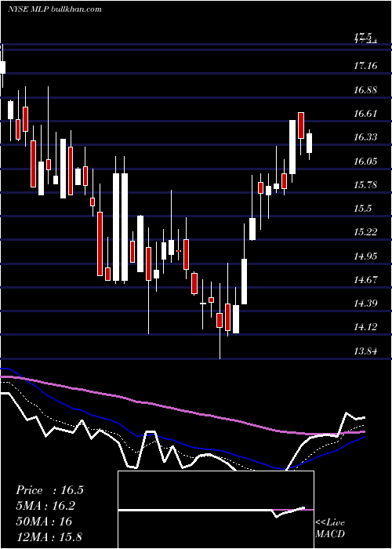Click the 16.33 price level label
The width and height of the screenshot is (392, 549).
click(x=365, y=137)
